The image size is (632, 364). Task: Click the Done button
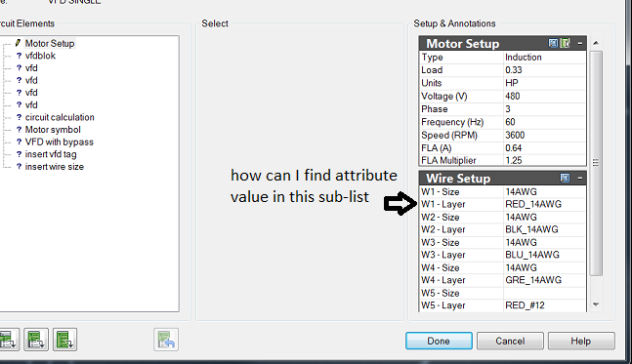click(x=439, y=341)
